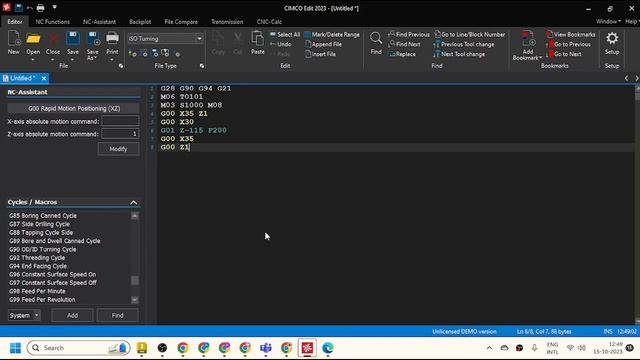Viewport: 640px width, 360px height.
Task: Click Go to Line/Block Number
Action: pyautogui.click(x=470, y=35)
